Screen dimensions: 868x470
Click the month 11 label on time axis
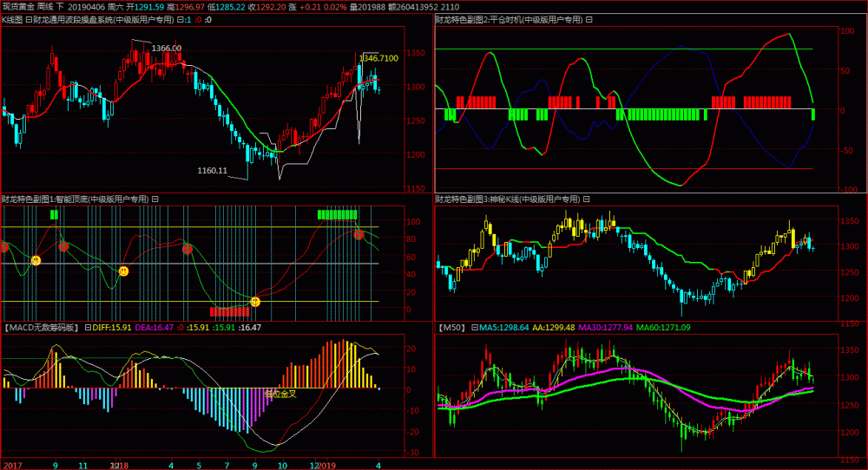pyautogui.click(x=82, y=465)
